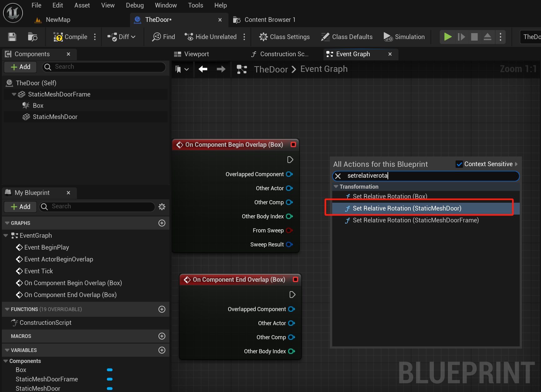The width and height of the screenshot is (541, 392).
Task: Open the graph bookmarks dropdown
Action: (182, 69)
